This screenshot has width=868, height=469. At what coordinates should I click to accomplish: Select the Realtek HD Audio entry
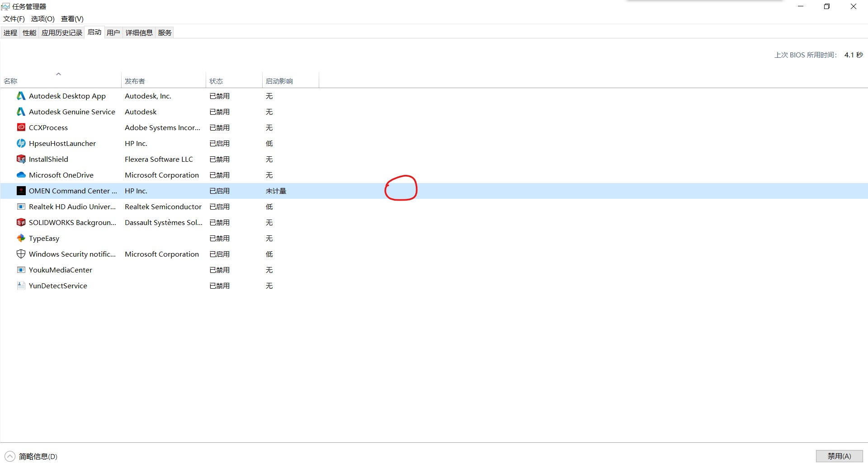[72, 206]
